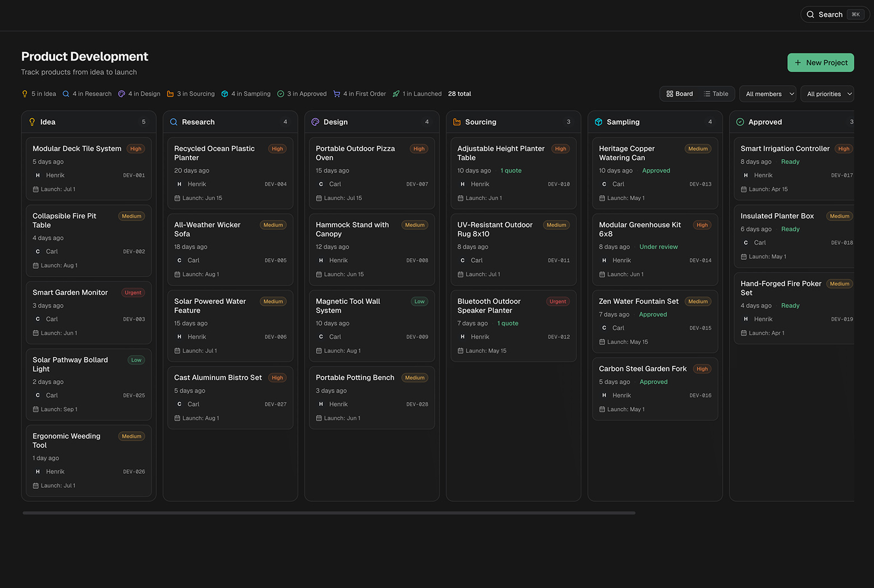Open the '1 quote' link on Bluetooth Outdoor Speaker Planter
Viewport: 874px width, 588px height.
pyautogui.click(x=507, y=323)
